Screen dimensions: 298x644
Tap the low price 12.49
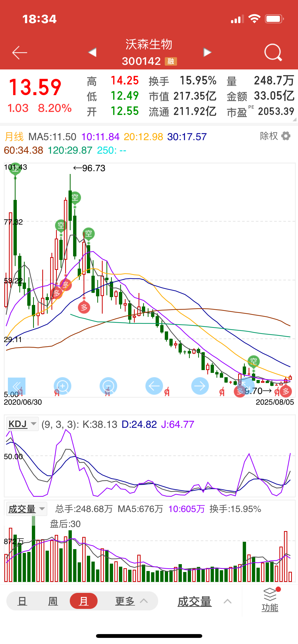pyautogui.click(x=125, y=96)
